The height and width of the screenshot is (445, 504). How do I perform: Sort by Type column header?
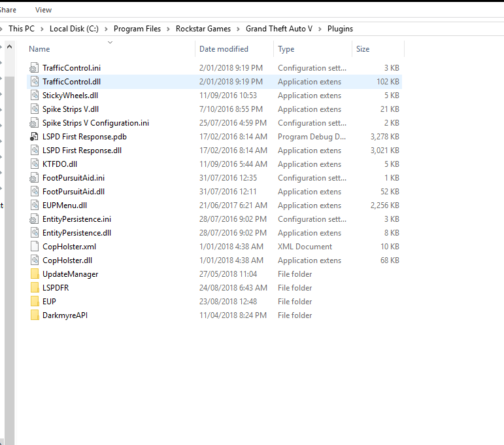(286, 49)
